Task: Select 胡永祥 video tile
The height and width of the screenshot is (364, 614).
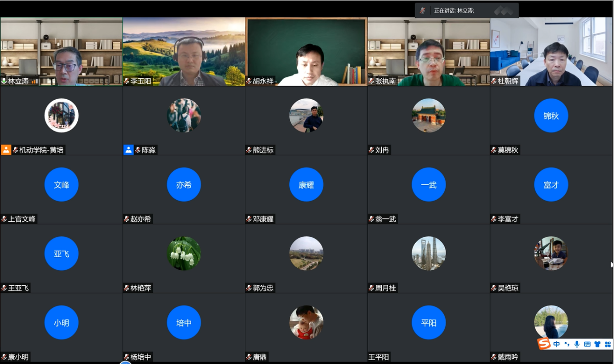Action: tap(306, 51)
